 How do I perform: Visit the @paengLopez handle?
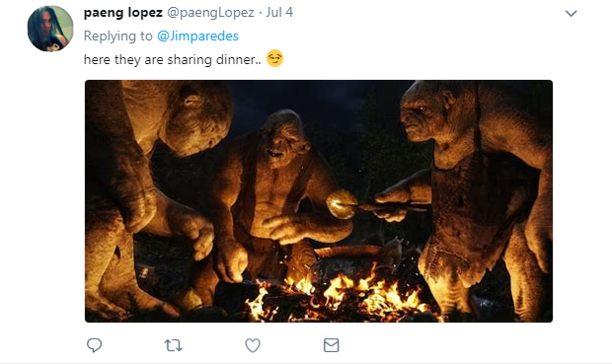211,13
